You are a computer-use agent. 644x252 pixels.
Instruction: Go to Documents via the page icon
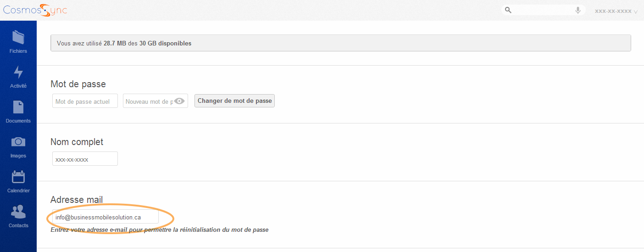pyautogui.click(x=18, y=107)
